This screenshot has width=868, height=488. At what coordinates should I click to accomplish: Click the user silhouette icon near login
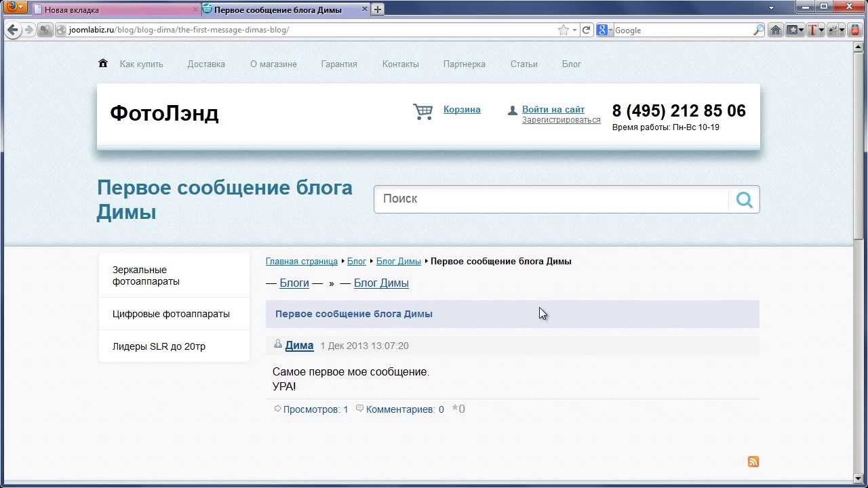click(x=513, y=110)
